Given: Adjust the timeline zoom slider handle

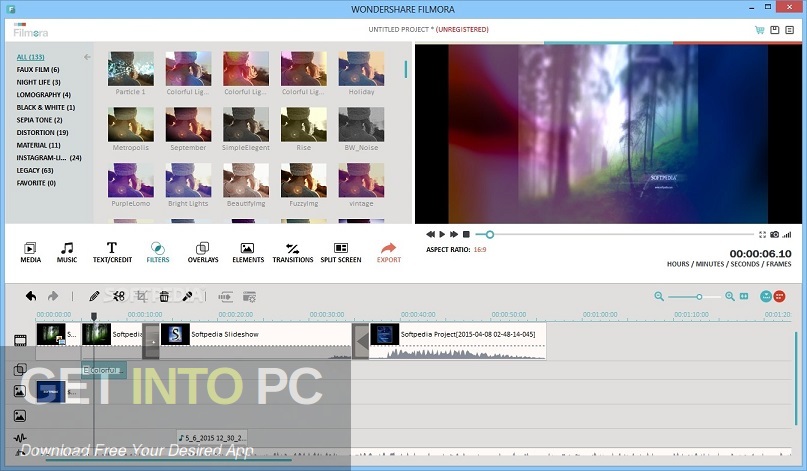Looking at the screenshot, I should tap(699, 297).
